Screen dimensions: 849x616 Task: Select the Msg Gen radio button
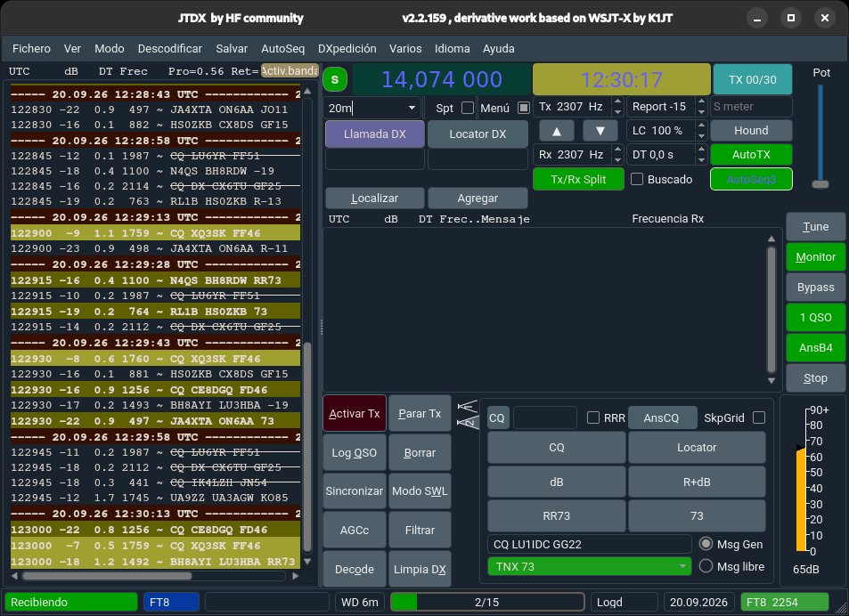coord(706,544)
